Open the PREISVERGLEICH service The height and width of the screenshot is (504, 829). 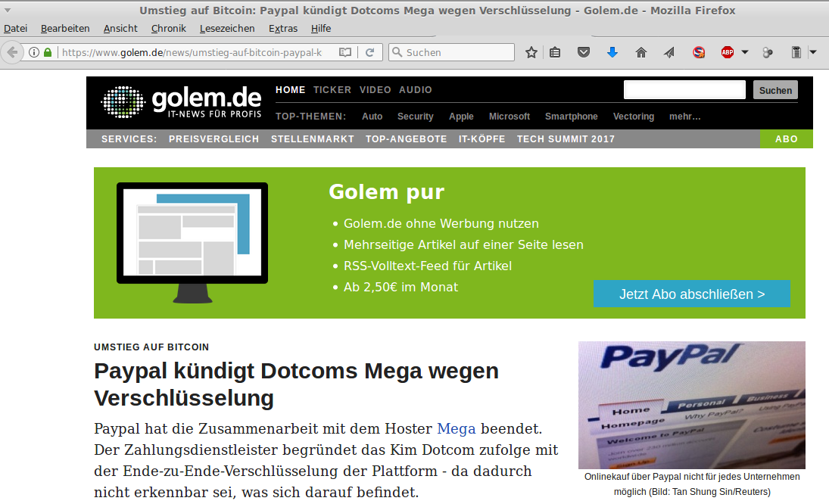pos(214,139)
